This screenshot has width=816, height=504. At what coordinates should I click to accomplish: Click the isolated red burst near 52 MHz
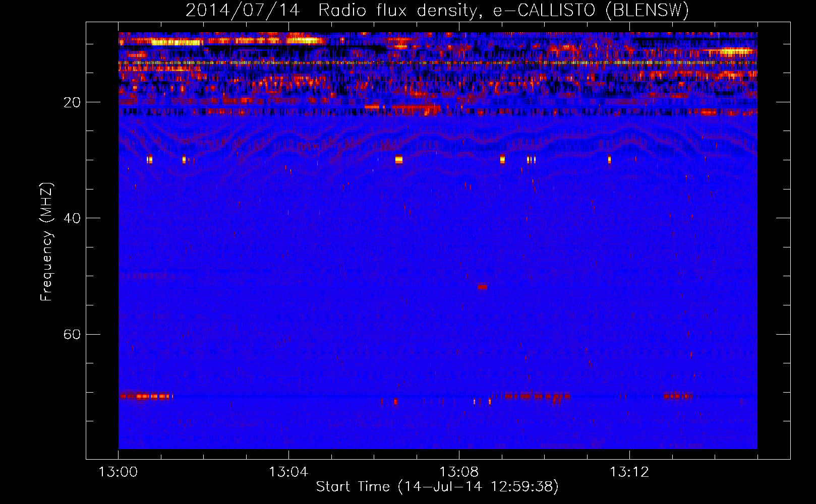483,287
